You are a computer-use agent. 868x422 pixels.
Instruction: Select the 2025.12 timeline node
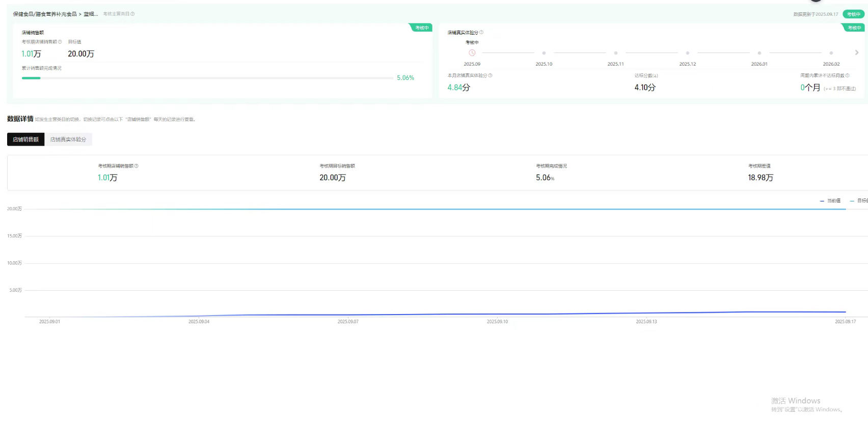tap(688, 53)
